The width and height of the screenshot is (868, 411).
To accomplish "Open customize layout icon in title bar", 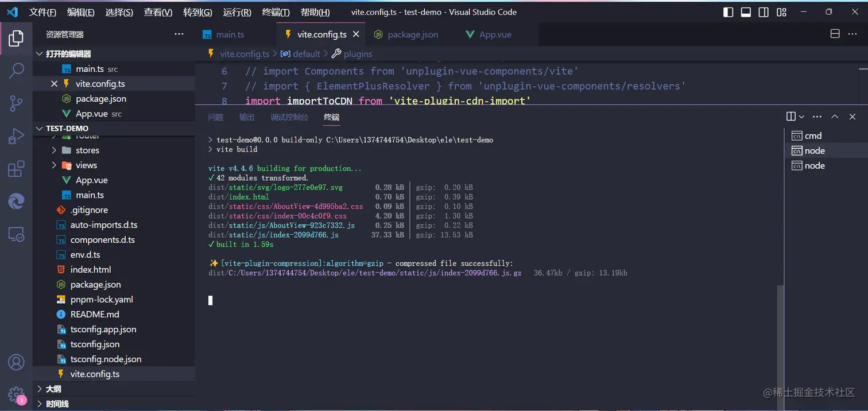I will [x=781, y=12].
